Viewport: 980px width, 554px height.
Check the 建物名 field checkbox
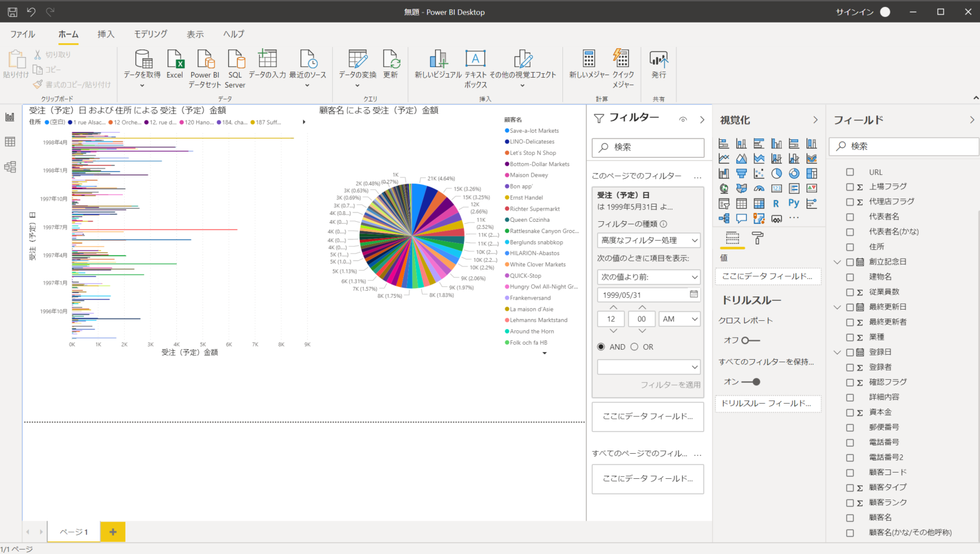850,277
